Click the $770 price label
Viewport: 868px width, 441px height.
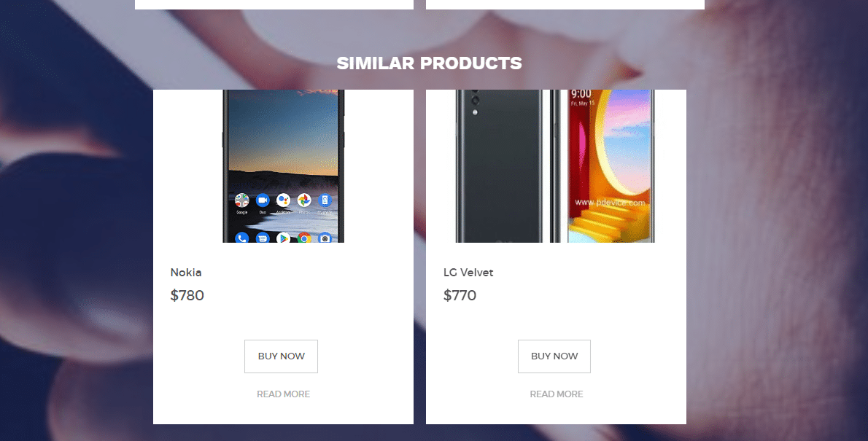point(460,295)
